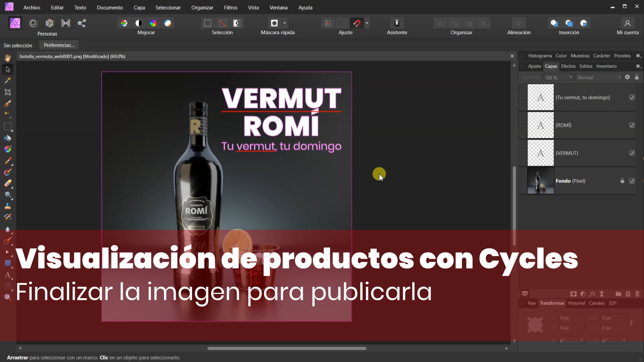Apply Auto Levels enhancement
Viewport: 644px width, 362px height.
pyautogui.click(x=124, y=23)
